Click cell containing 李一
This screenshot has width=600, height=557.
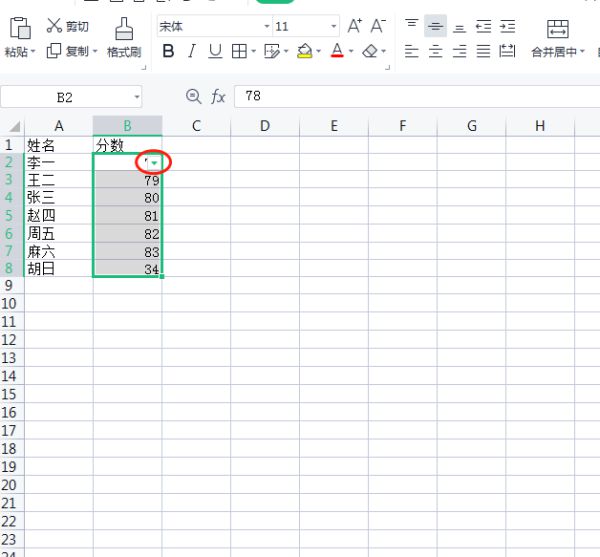tap(59, 163)
